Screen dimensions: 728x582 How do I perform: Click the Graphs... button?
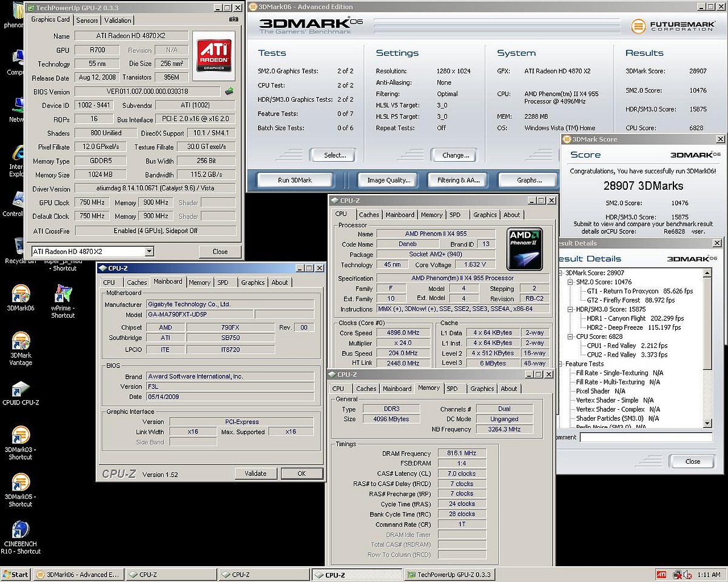pyautogui.click(x=529, y=180)
